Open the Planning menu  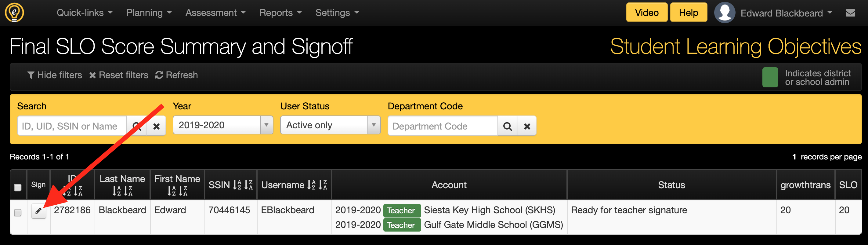pos(149,13)
